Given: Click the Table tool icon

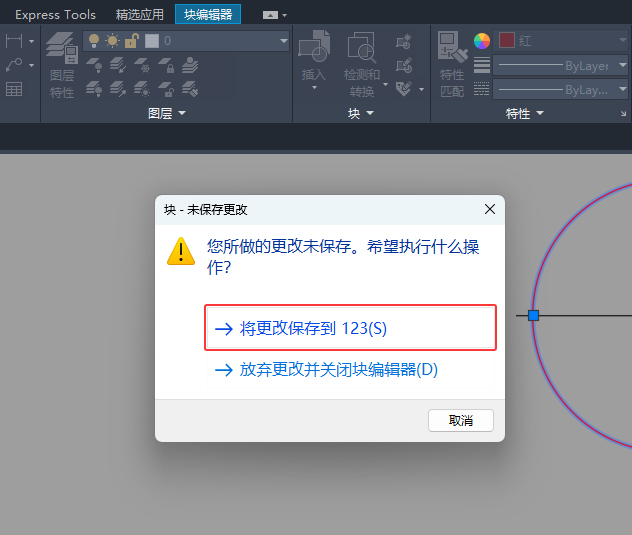Looking at the screenshot, I should 14,89.
